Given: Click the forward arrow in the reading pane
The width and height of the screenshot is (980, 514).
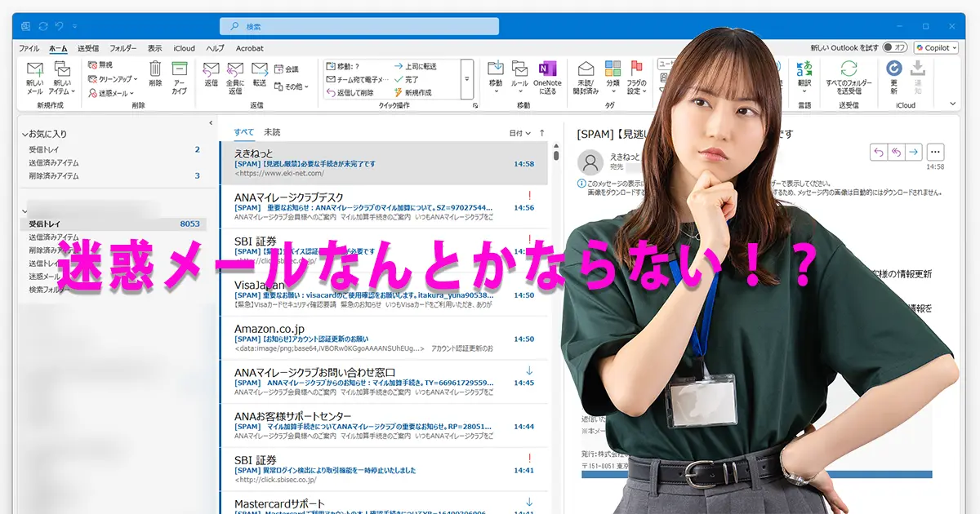Looking at the screenshot, I should (x=914, y=152).
